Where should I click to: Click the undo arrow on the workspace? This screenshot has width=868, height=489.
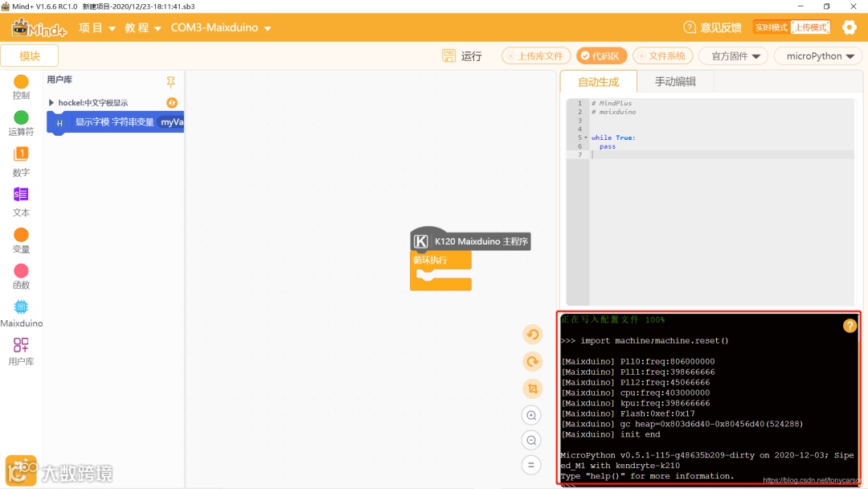click(533, 335)
